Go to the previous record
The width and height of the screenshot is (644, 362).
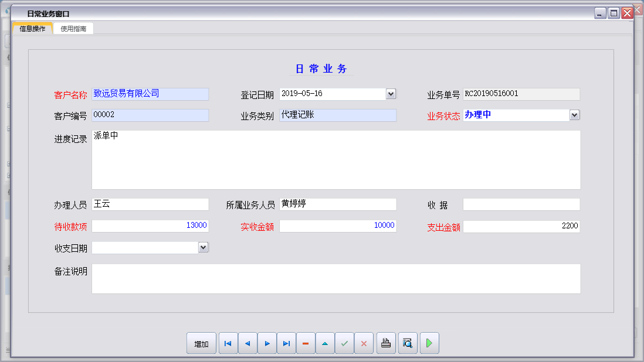pos(247,343)
